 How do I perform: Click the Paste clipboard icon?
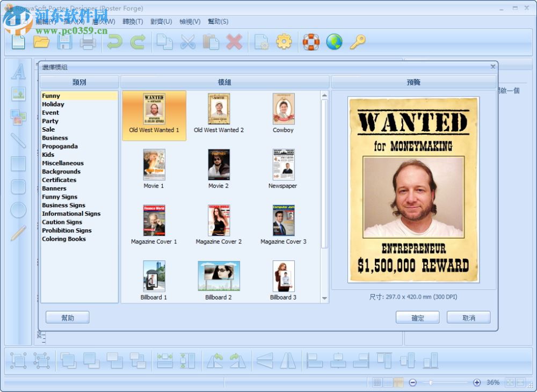point(211,42)
